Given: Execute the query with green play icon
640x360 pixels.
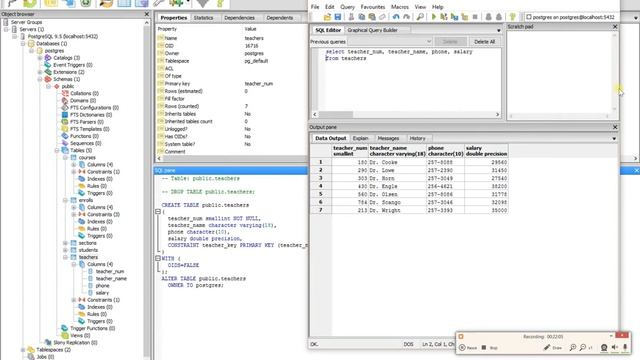Looking at the screenshot, I should coord(433,17).
